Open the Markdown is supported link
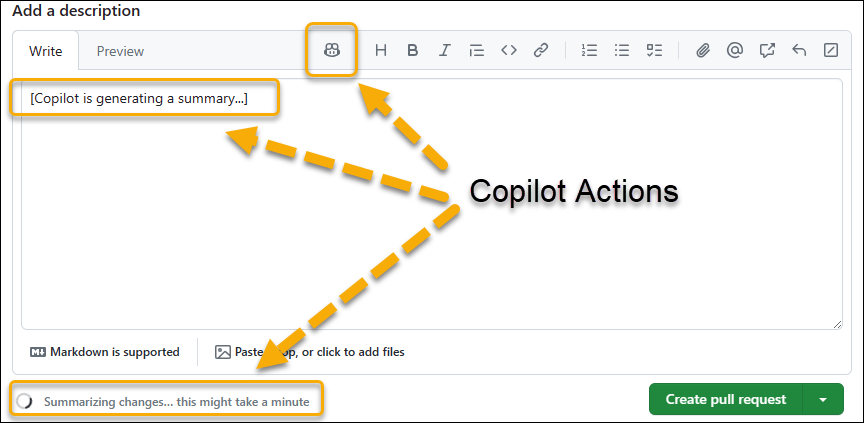The height and width of the screenshot is (423, 864). click(x=105, y=352)
